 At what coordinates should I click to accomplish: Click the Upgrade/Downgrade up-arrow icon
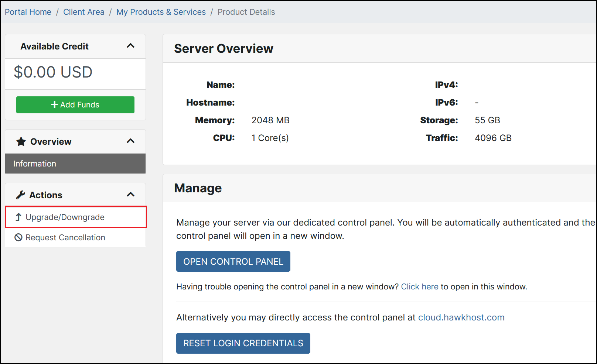coord(18,217)
